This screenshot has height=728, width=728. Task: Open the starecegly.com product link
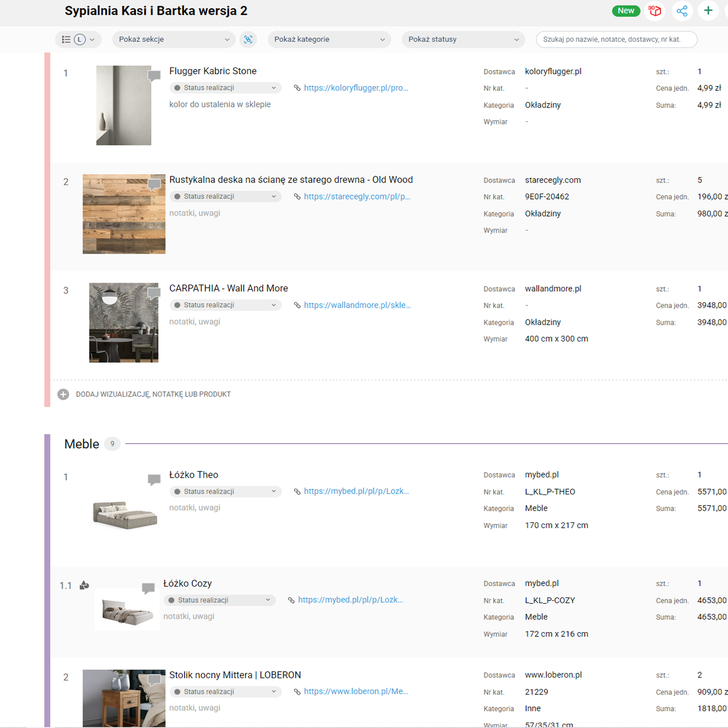click(x=357, y=197)
